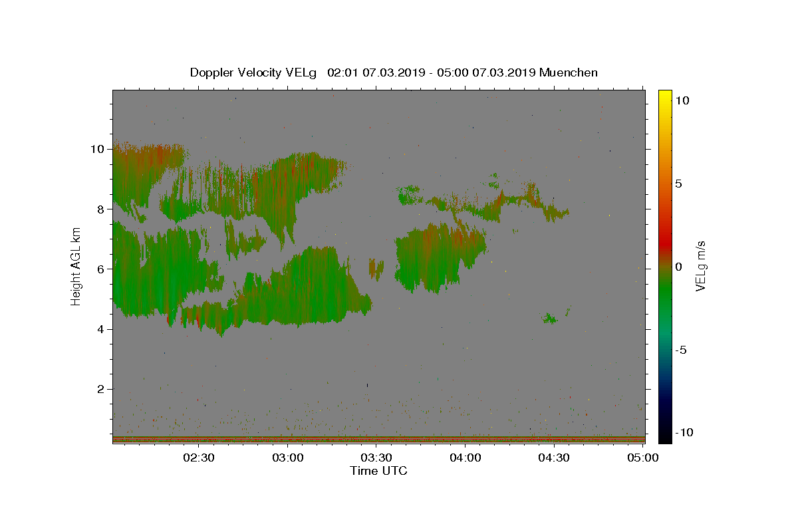Click the red-green ground clutter band at the plot bottom
This screenshot has width=798, height=532.
[x=378, y=440]
